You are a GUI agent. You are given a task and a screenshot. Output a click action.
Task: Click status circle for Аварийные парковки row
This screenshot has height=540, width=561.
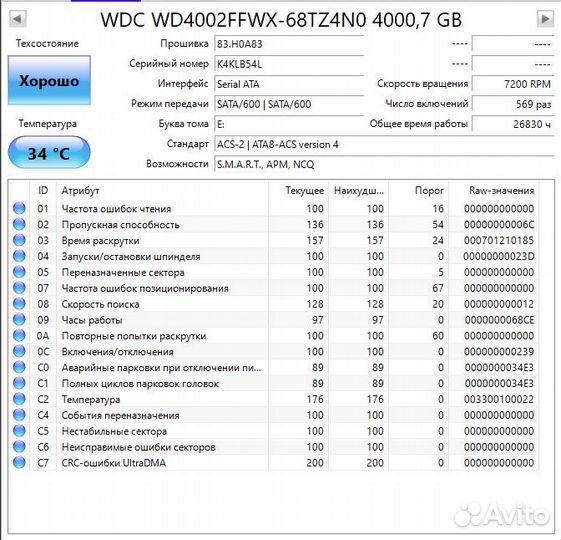(19, 367)
